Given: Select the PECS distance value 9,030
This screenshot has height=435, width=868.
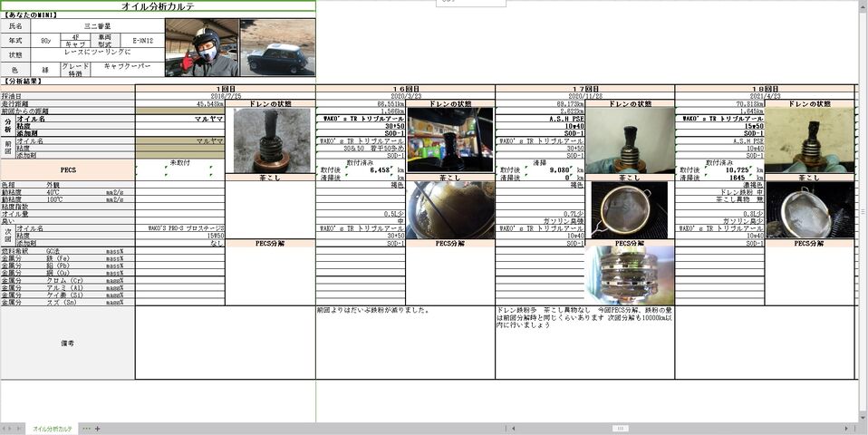Looking at the screenshot, I should coord(560,170).
